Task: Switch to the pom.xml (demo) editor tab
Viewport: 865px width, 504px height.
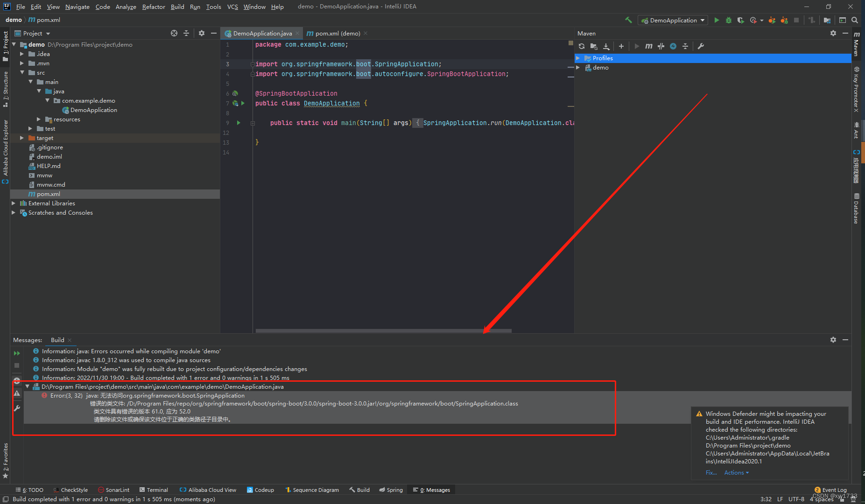Action: click(337, 33)
